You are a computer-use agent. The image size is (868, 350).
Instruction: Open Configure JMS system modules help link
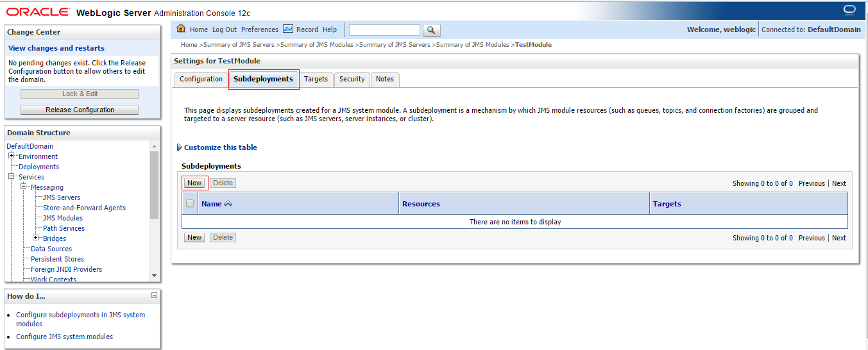tap(64, 337)
